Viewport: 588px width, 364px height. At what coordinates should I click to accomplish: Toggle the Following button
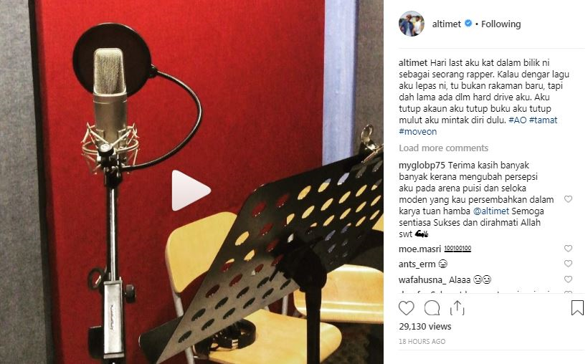[501, 24]
